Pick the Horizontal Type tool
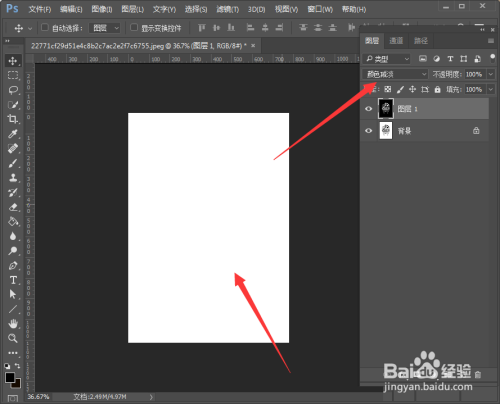Image resolution: width=500 pixels, height=404 pixels. 13,280
